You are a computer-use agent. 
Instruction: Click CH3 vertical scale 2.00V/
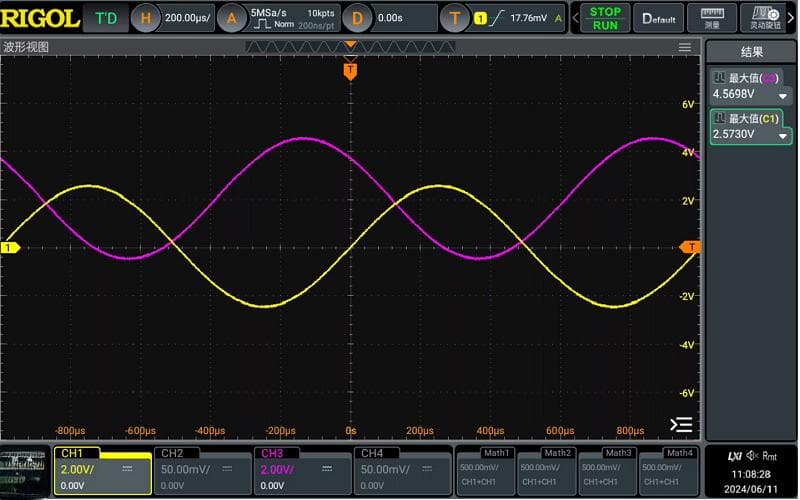(277, 469)
